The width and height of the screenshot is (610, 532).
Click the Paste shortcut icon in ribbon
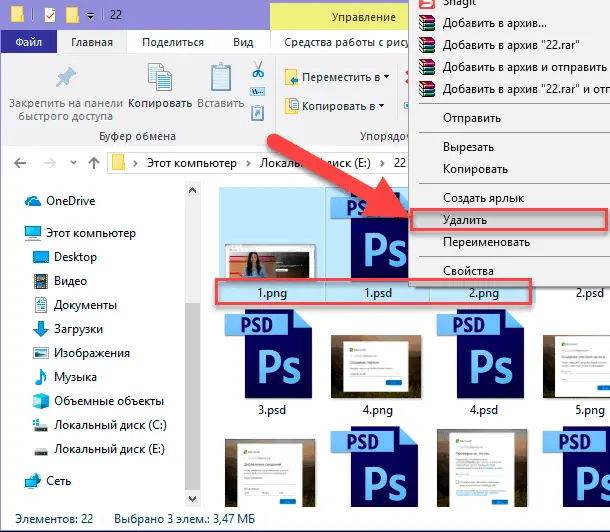(x=258, y=113)
